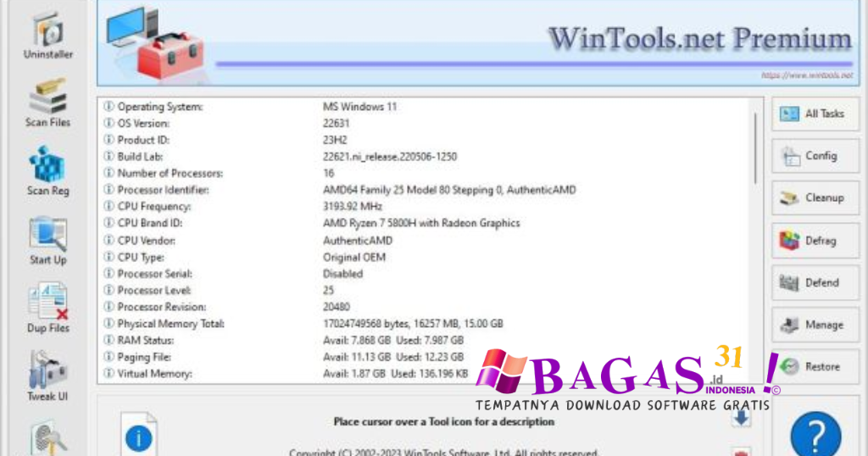
Task: Open the Scan Reg tool
Action: [x=47, y=171]
